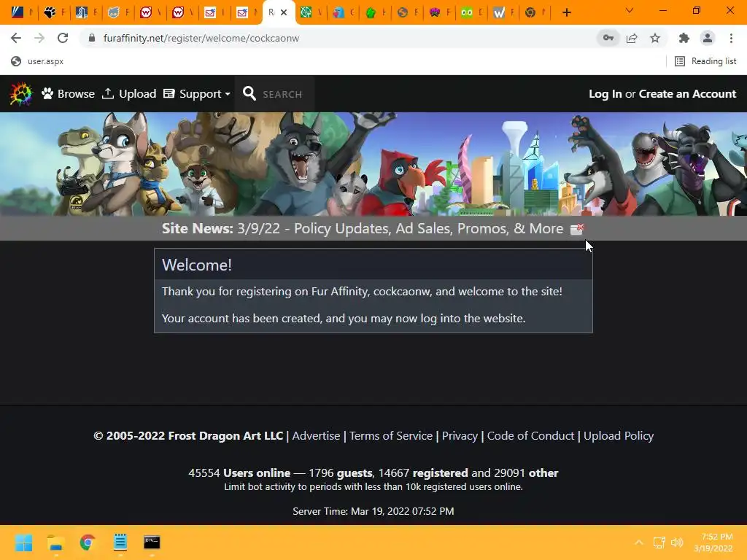Open the Terms of Service link
The image size is (747, 560).
coord(391,436)
